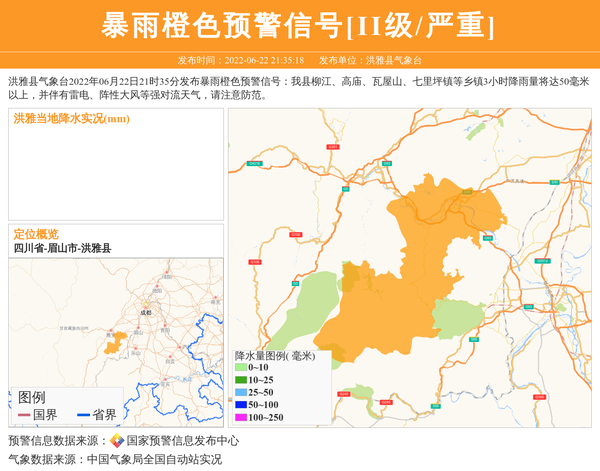Screen dimensions: 600x471
Task: Click the G351 red road shield
Action: 333,147
